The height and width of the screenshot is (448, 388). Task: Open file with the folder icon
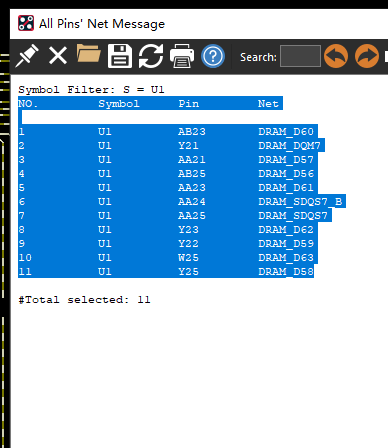[88, 53]
